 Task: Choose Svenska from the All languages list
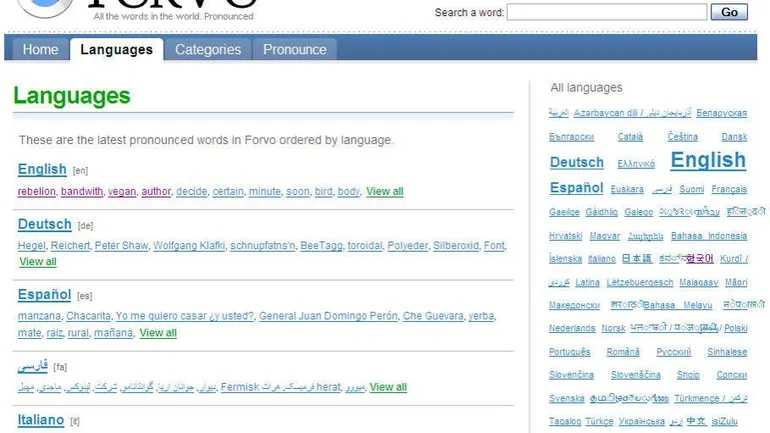coord(567,398)
